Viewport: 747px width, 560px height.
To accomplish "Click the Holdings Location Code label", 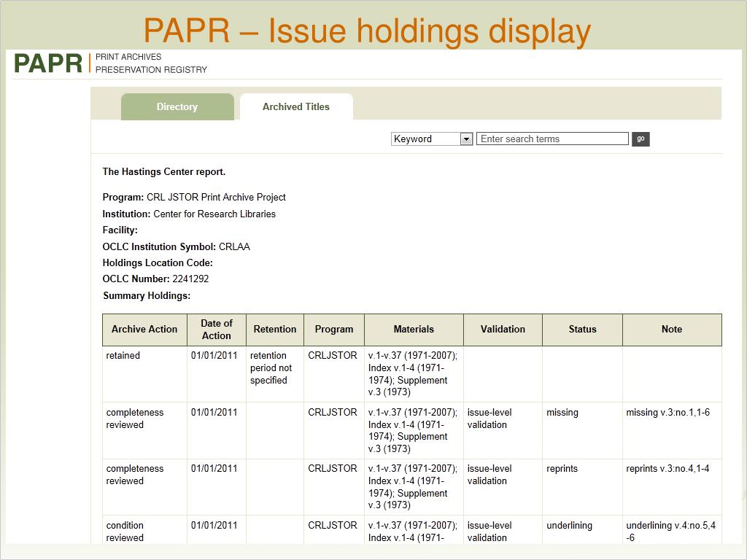I will [158, 262].
